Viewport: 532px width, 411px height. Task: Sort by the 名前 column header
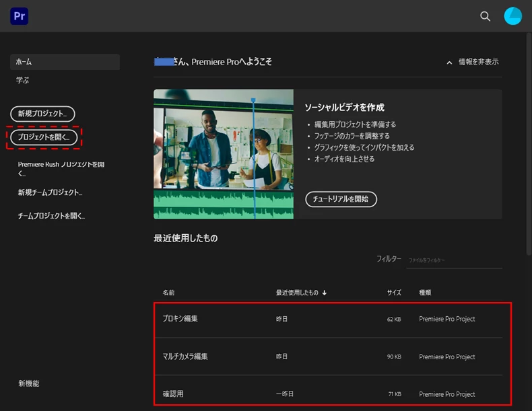point(168,293)
